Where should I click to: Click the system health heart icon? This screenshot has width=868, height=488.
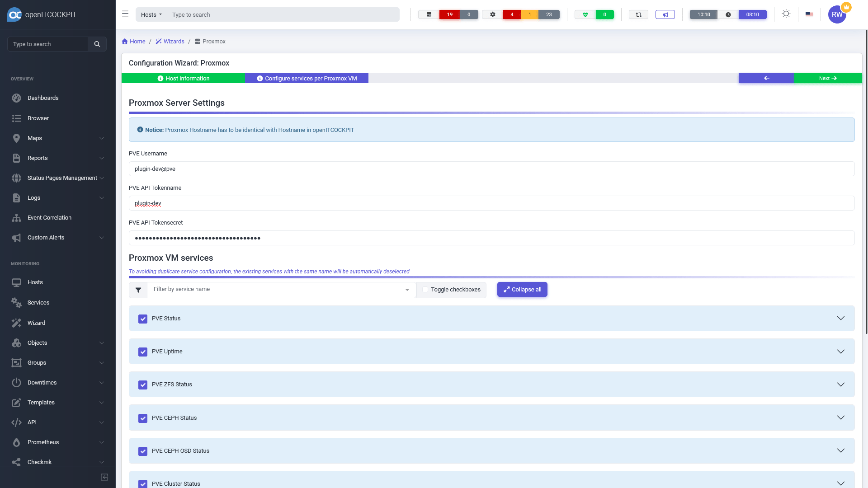tap(585, 14)
